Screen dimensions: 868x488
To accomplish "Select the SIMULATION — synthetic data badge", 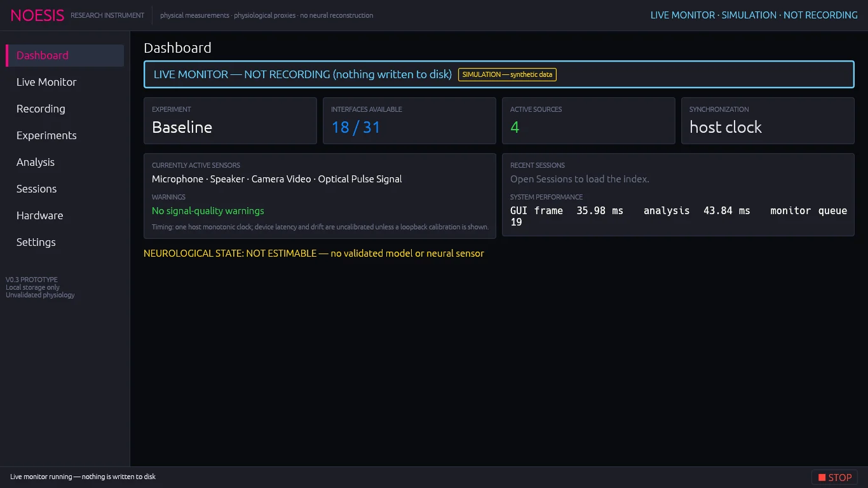I will point(507,74).
